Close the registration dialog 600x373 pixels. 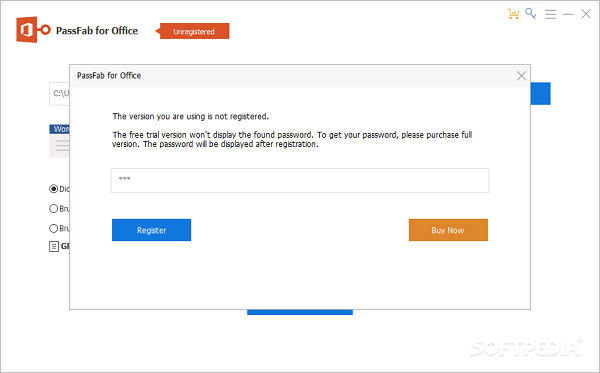pyautogui.click(x=521, y=76)
